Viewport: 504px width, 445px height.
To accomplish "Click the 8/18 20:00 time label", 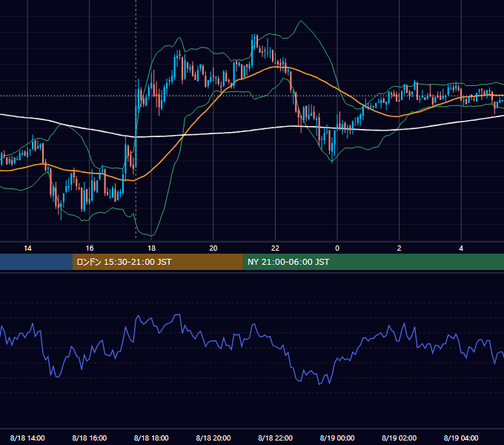I will 213,438.
